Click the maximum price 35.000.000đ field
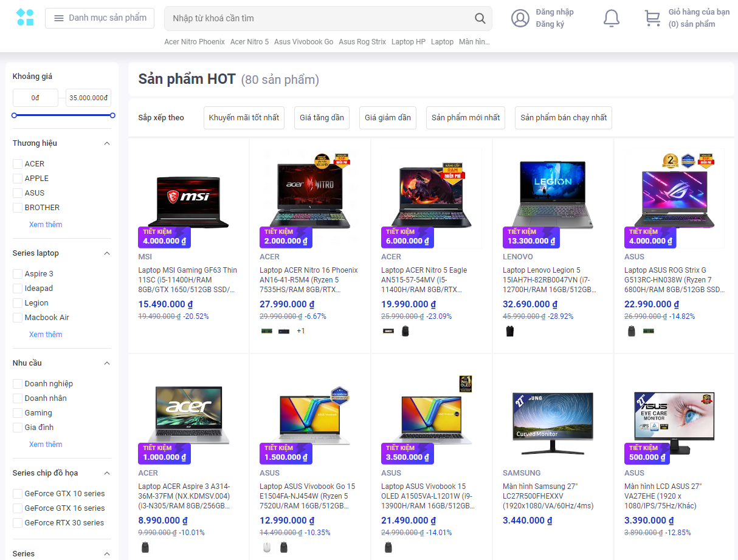 click(89, 98)
